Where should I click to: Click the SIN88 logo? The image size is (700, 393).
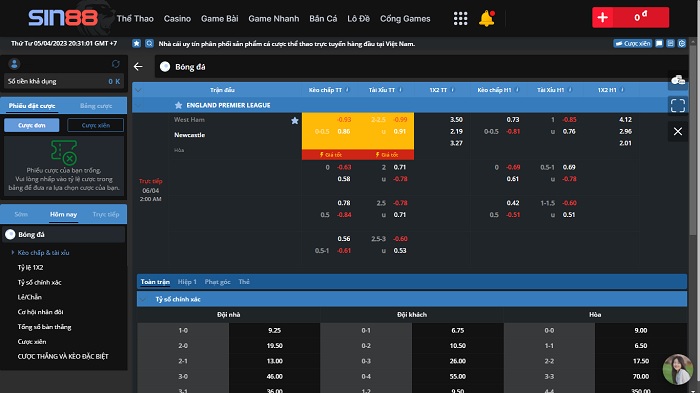63,18
